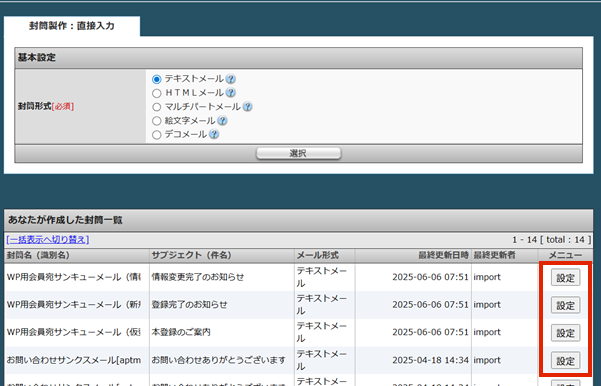Pick the 絵文字メール radio option
The height and width of the screenshot is (386, 601).
(x=156, y=121)
